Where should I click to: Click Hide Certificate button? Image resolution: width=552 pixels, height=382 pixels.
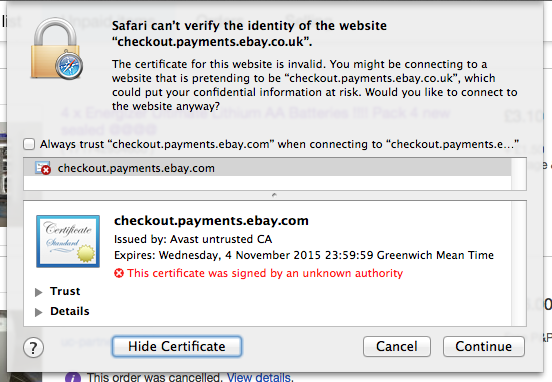(x=177, y=346)
